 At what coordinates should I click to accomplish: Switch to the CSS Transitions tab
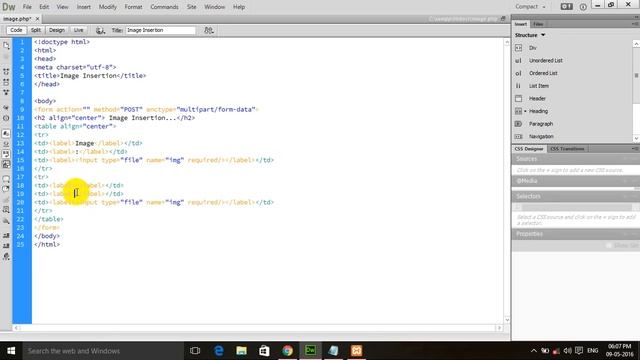click(x=567, y=149)
